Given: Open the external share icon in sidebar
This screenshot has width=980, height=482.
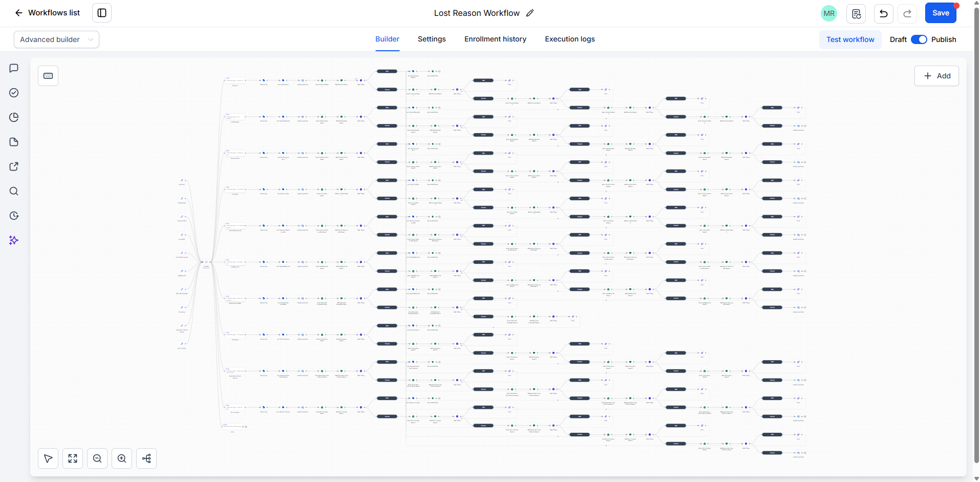Looking at the screenshot, I should [14, 166].
